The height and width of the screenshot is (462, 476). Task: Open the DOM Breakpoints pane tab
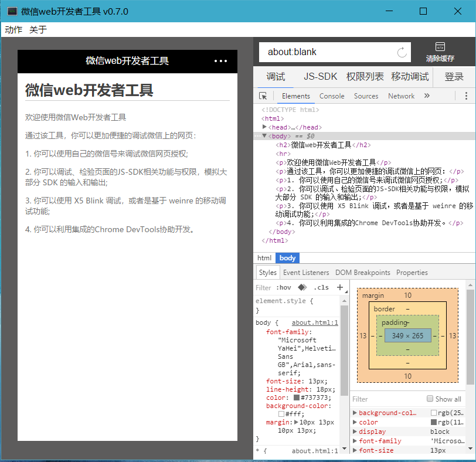(362, 273)
